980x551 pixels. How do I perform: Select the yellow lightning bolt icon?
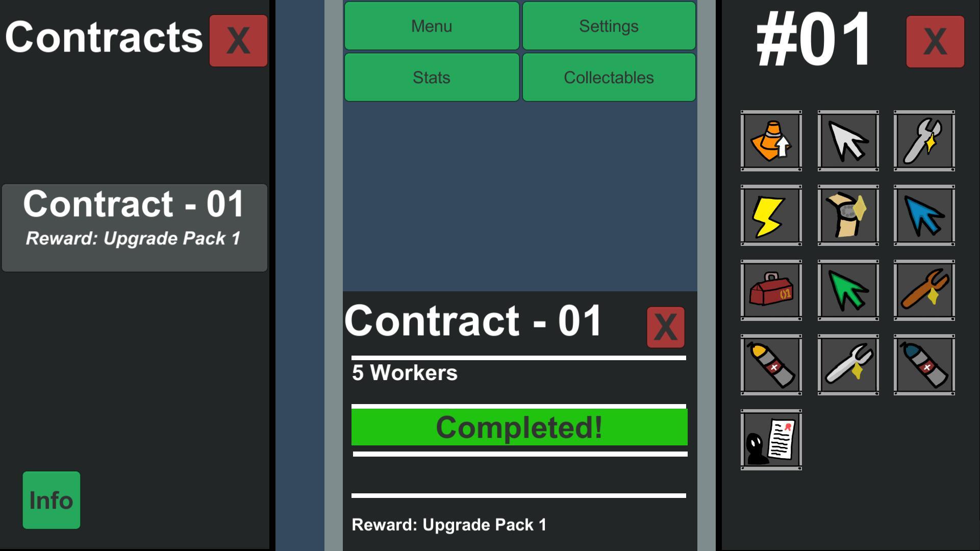[769, 215]
